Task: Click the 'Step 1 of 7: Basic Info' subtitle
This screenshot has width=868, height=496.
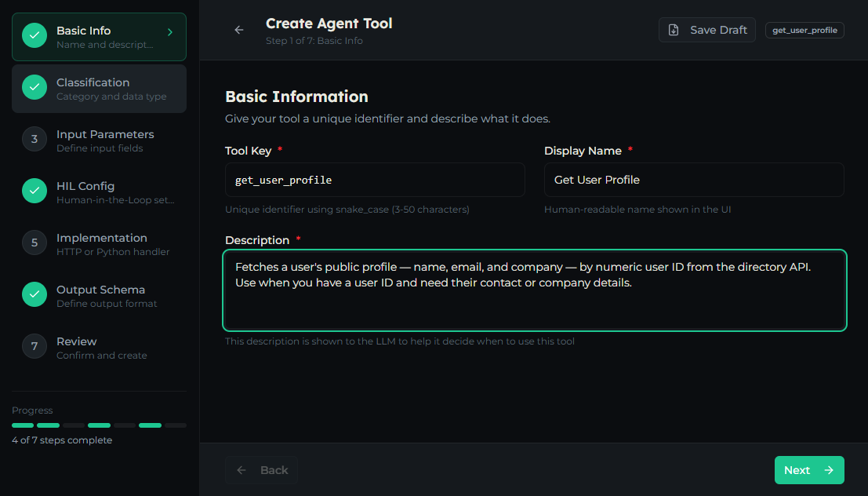Action: click(314, 41)
